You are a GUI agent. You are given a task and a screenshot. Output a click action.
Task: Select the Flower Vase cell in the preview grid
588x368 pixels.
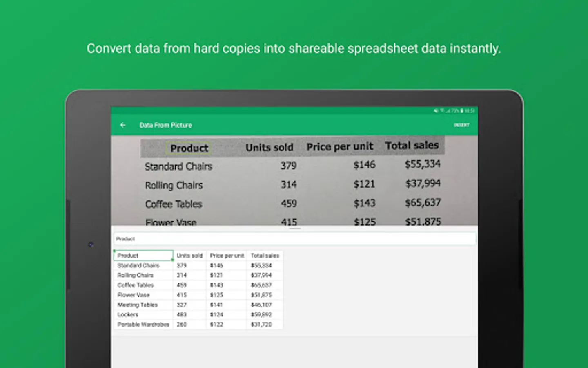click(x=143, y=295)
